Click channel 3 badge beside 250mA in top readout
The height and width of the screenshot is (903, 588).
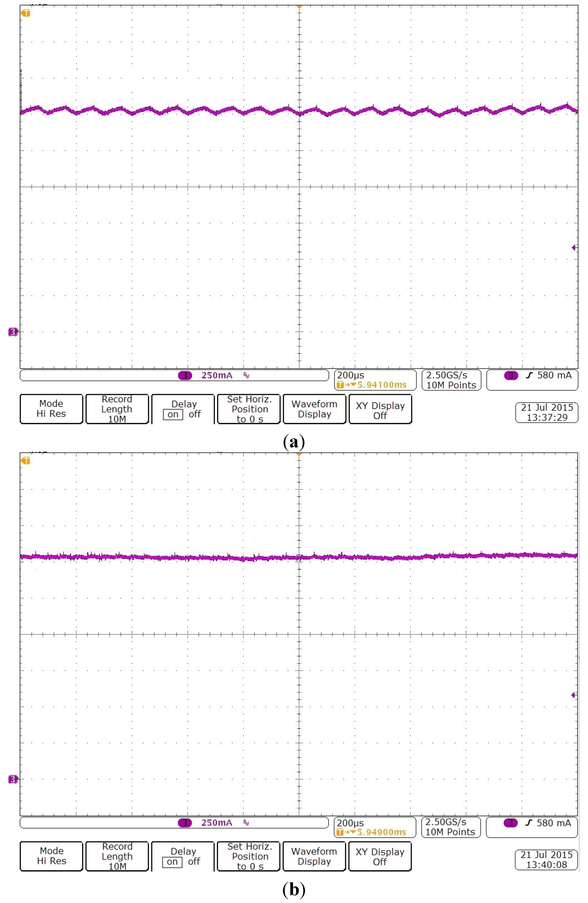pyautogui.click(x=185, y=375)
